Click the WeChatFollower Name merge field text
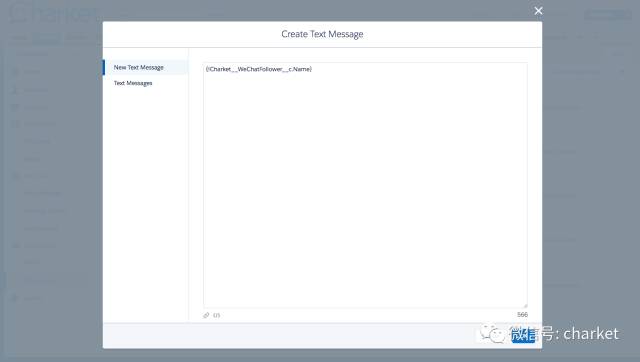640x362 pixels. coord(259,69)
